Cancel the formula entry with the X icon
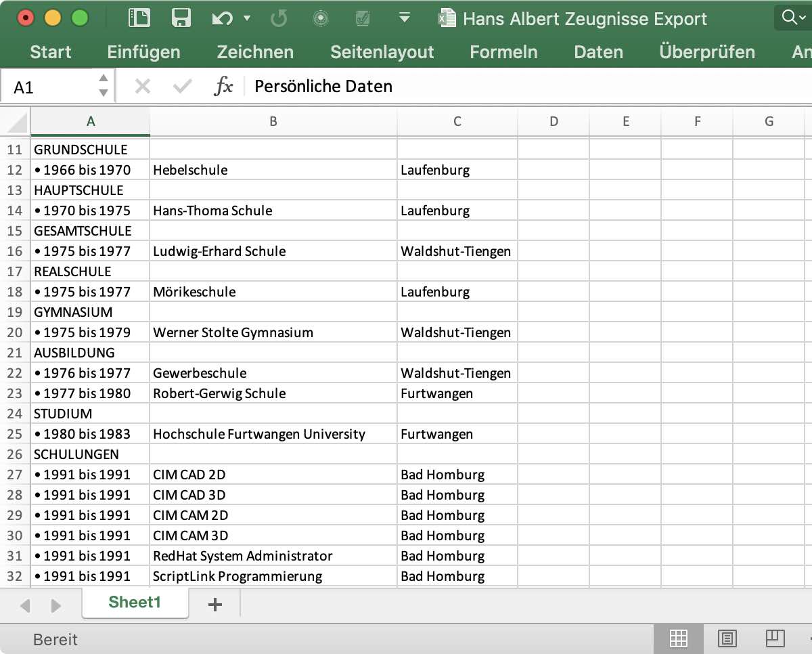812x654 pixels. coord(142,86)
